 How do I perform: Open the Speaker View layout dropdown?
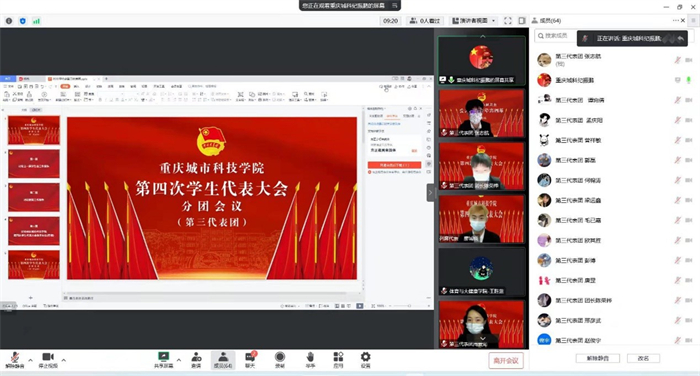473,21
